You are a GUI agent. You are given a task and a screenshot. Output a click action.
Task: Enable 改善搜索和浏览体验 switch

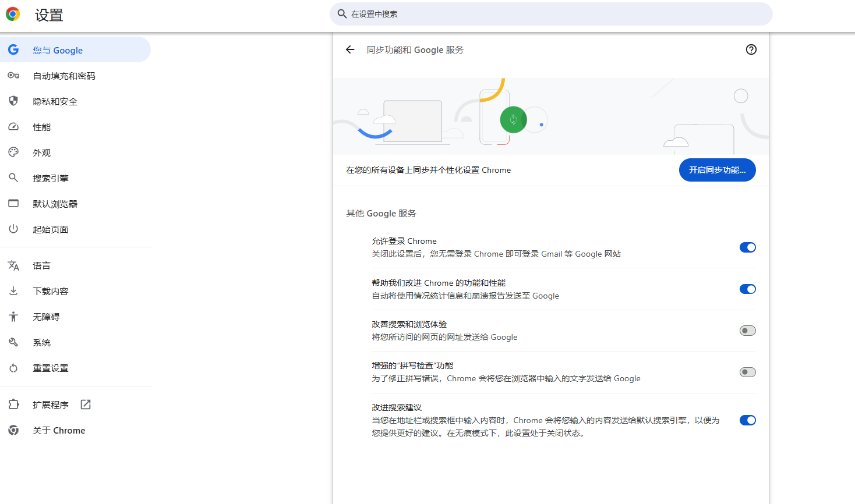747,331
